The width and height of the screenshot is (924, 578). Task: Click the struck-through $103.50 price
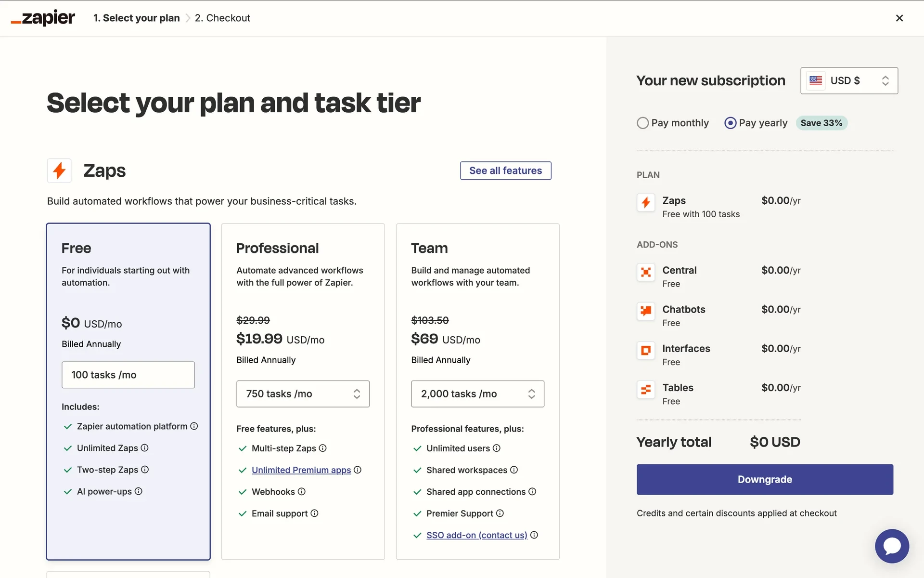[430, 320]
